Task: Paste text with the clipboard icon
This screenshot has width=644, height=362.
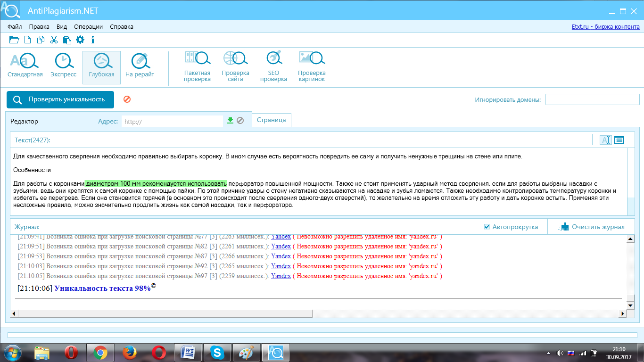Action: 66,40
